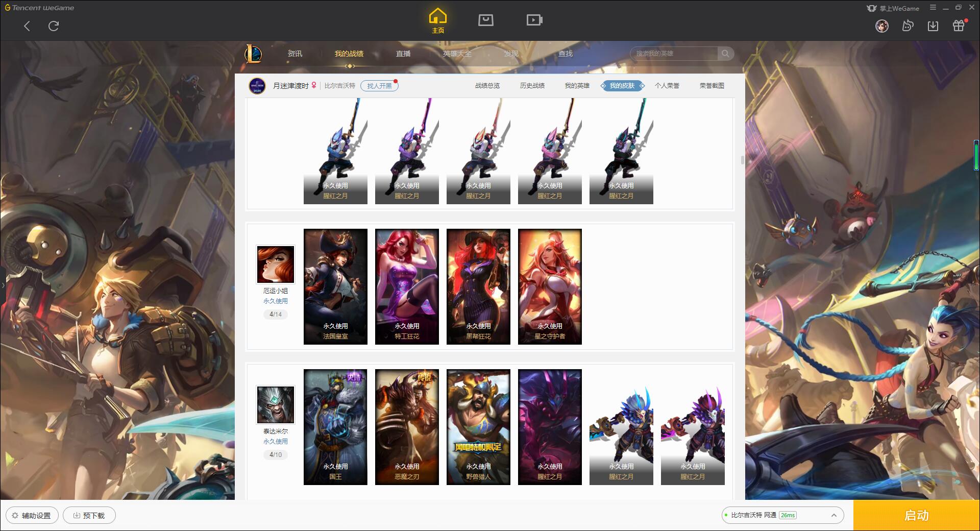
Task: Select 黑帮狂花 skin card
Action: (478, 286)
